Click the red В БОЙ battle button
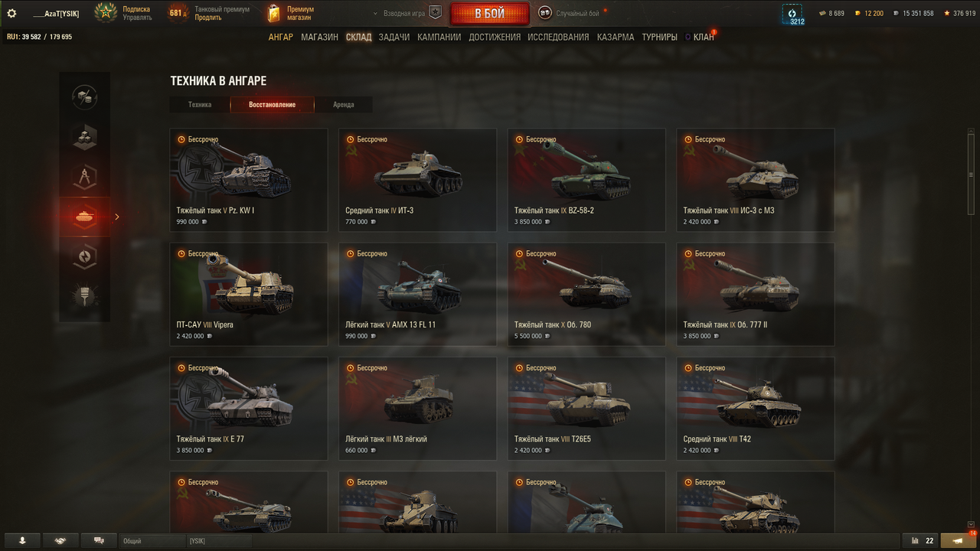Viewport: 980px width, 551px height. 490,14
